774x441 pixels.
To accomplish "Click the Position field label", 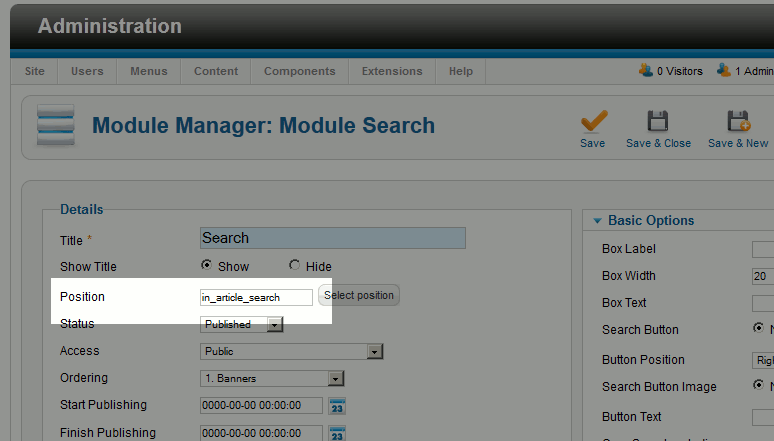I will 82,297.
